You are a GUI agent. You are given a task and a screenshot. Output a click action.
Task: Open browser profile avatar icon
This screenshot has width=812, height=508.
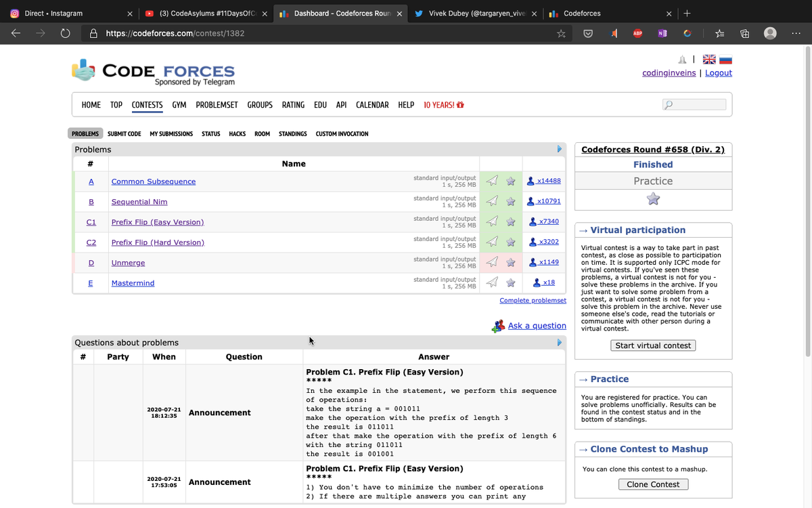769,33
